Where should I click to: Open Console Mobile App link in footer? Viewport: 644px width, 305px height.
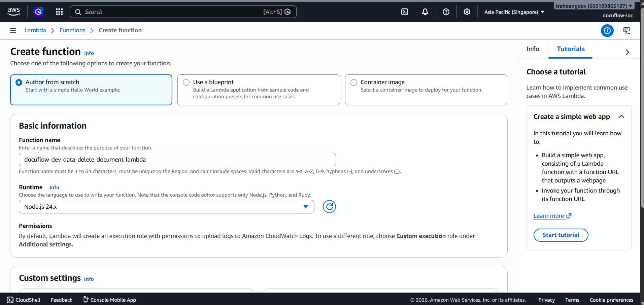click(x=110, y=300)
